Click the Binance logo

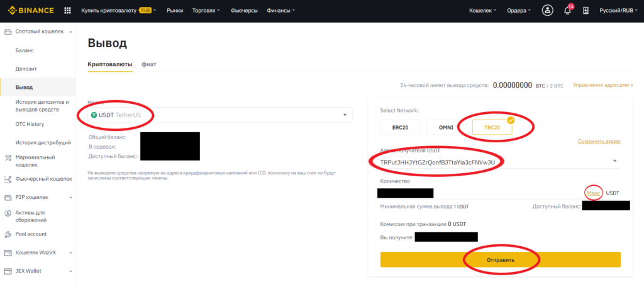coord(31,11)
